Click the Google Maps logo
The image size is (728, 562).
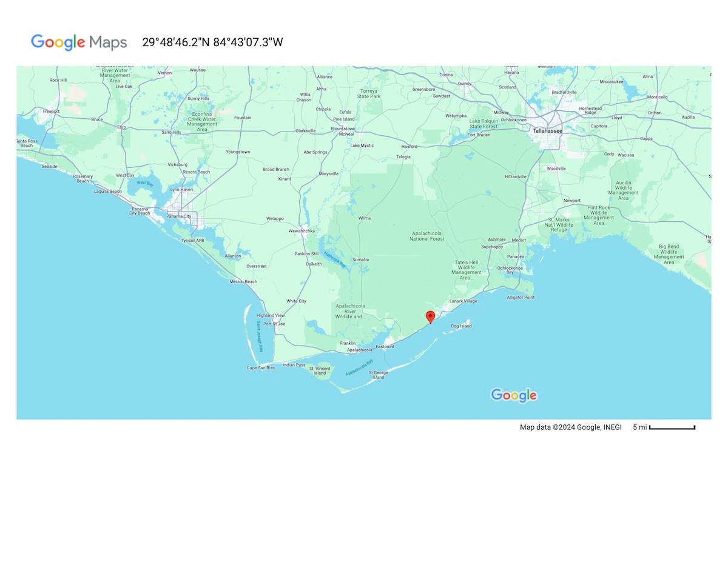coord(78,42)
